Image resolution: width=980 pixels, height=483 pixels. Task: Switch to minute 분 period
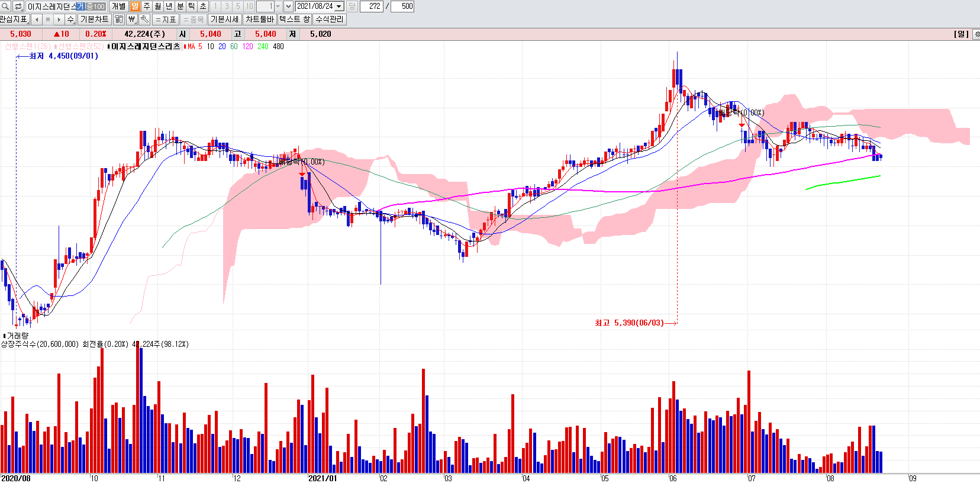pyautogui.click(x=180, y=6)
